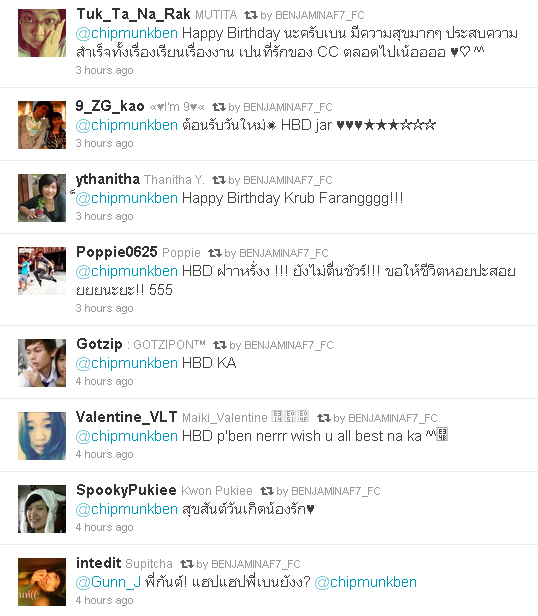Open ythanitha username link
Viewport: 538px width, 616px height.
108,179
